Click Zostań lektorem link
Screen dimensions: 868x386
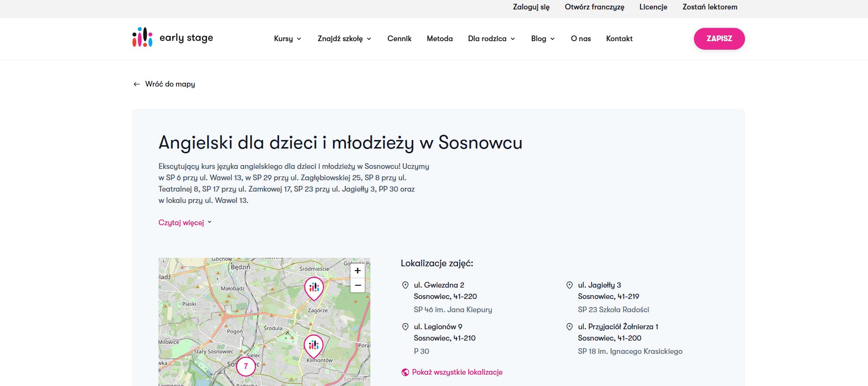click(710, 7)
